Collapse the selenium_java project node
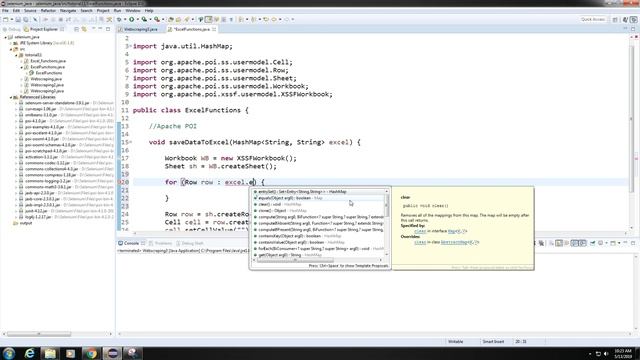The image size is (640, 360). 6,37
